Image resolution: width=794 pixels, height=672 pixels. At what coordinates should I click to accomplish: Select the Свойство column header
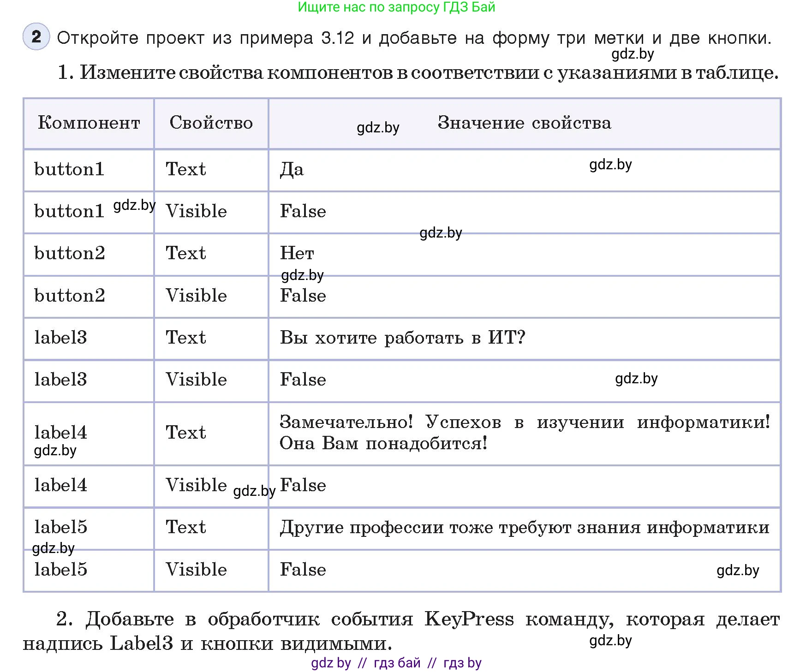[x=210, y=123]
